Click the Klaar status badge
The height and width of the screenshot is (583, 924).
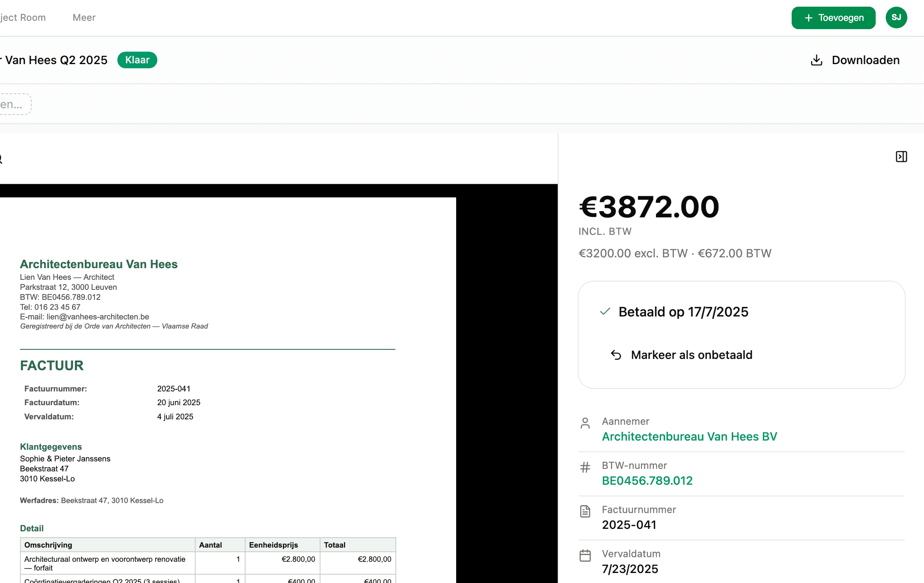click(137, 60)
